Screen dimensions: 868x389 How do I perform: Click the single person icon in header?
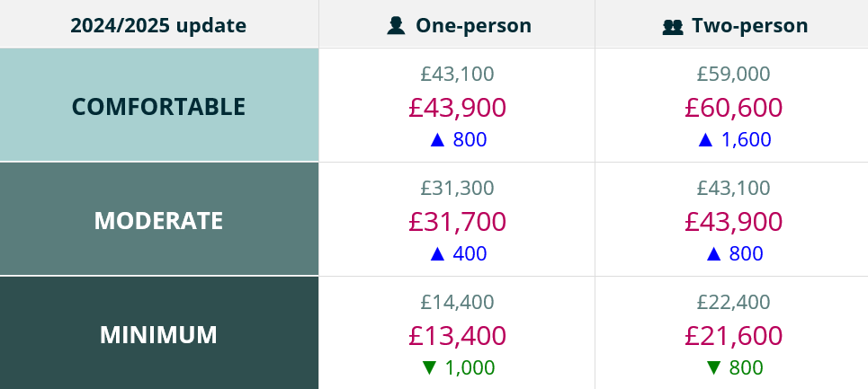pyautogui.click(x=396, y=25)
